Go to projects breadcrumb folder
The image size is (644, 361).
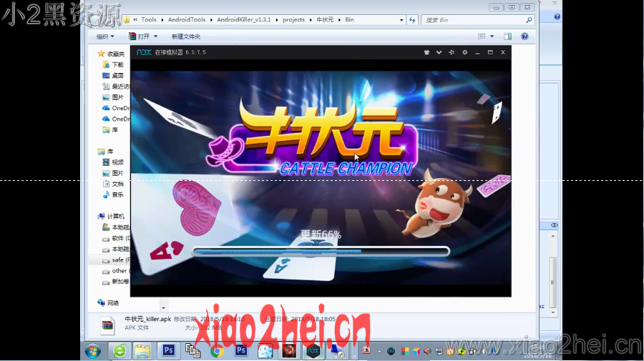(293, 20)
